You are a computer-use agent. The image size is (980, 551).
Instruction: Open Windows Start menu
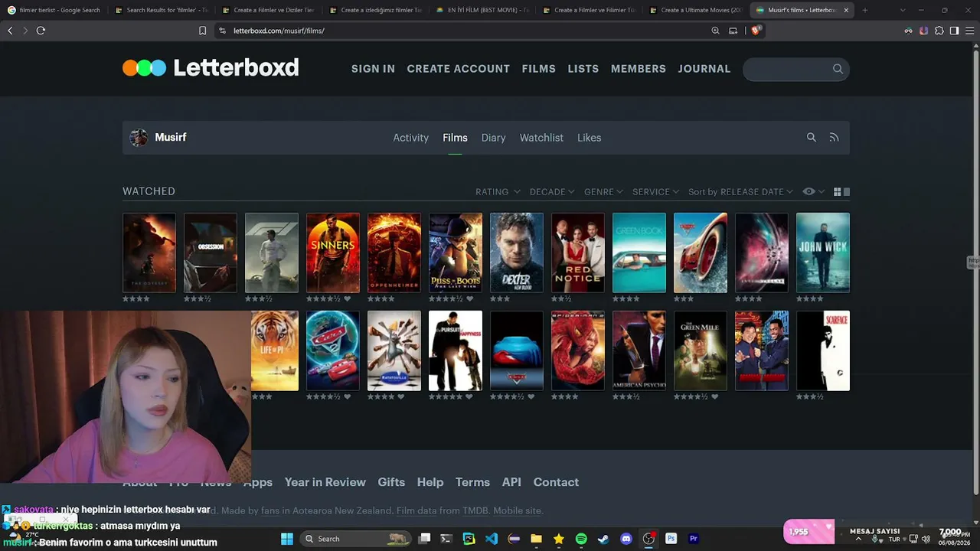click(x=286, y=539)
